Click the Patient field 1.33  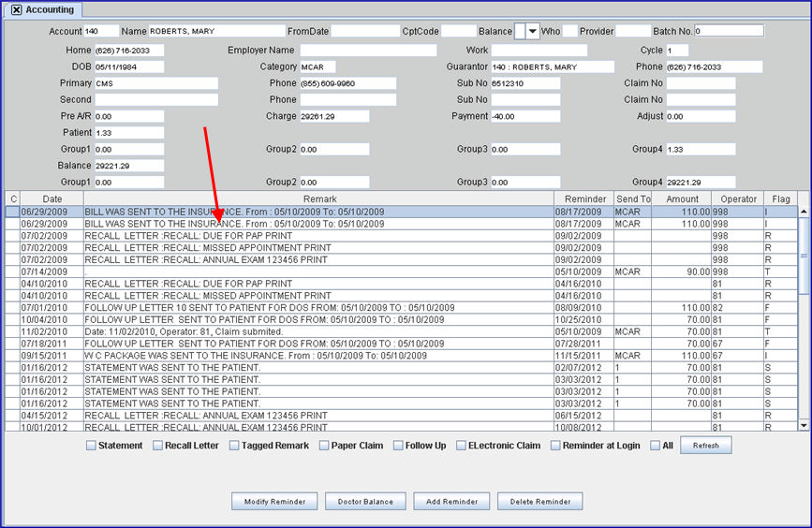pyautogui.click(x=129, y=133)
